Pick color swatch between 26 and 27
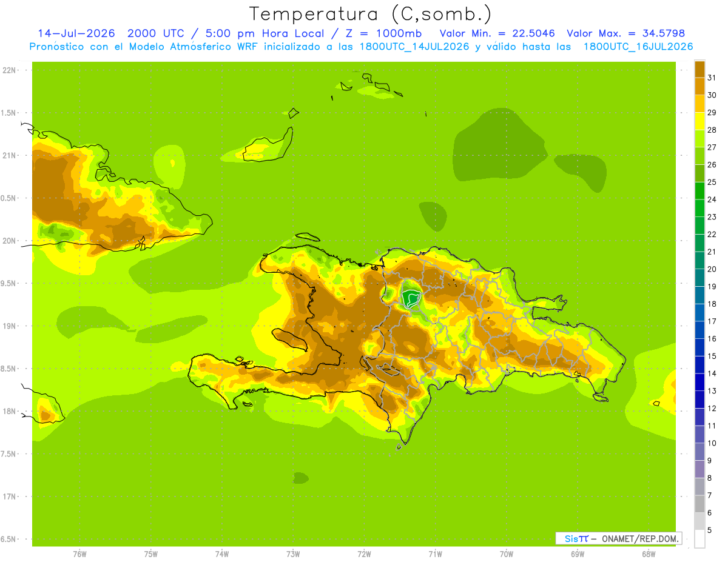728x562 pixels. [x=699, y=156]
